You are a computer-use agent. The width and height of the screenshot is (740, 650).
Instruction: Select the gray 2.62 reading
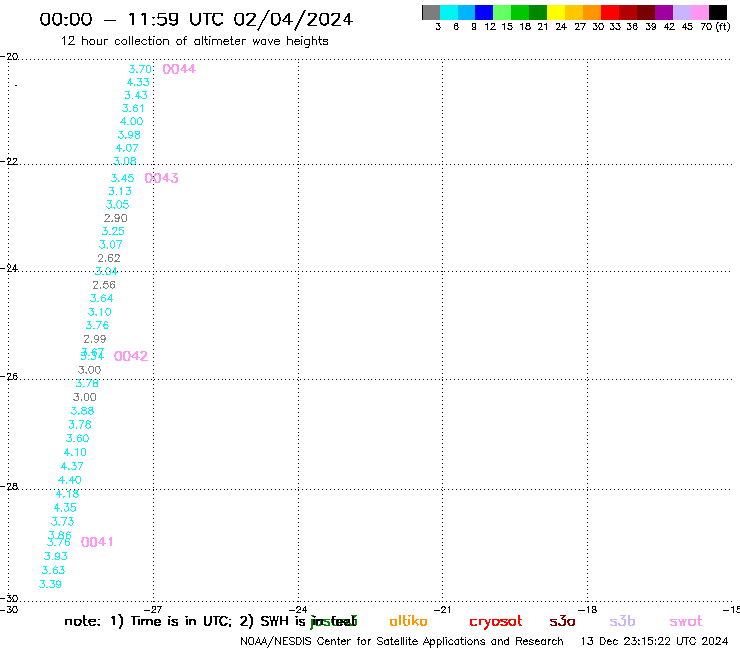[x=109, y=259]
